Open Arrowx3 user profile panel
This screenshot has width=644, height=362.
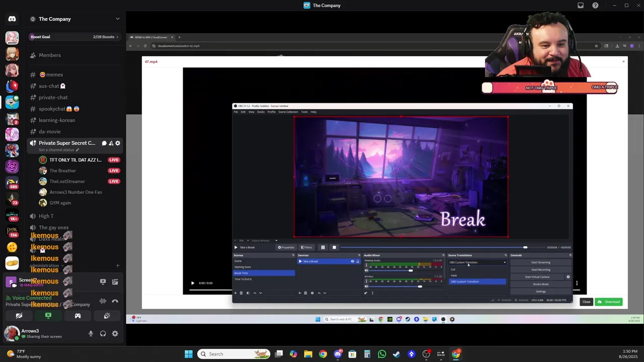43,333
